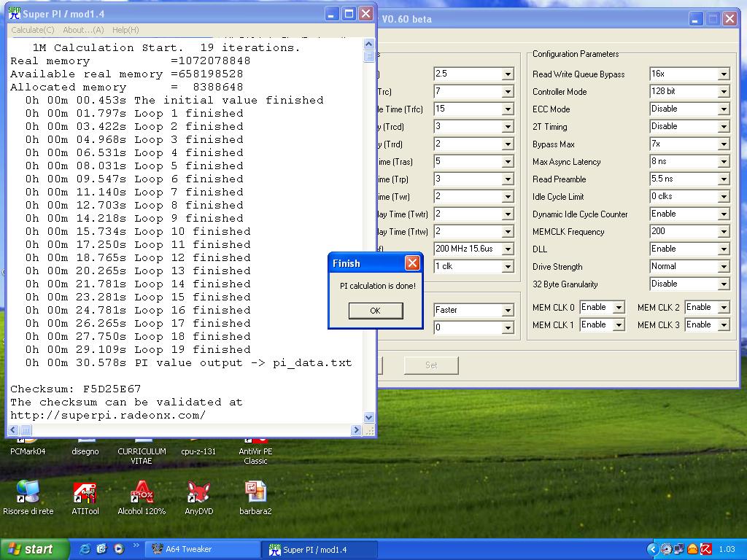Viewport: 747px width, 560px height.
Task: Expand hidden system tray icons
Action: [652, 549]
